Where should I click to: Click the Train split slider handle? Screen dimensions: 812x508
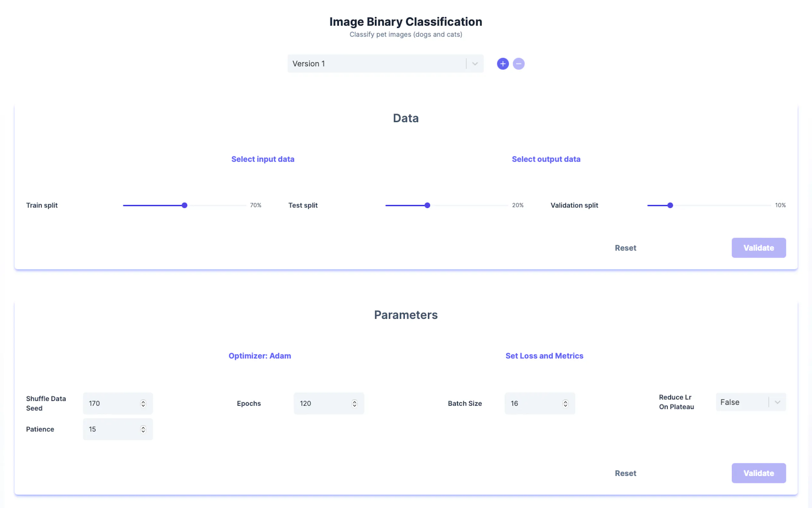[184, 205]
